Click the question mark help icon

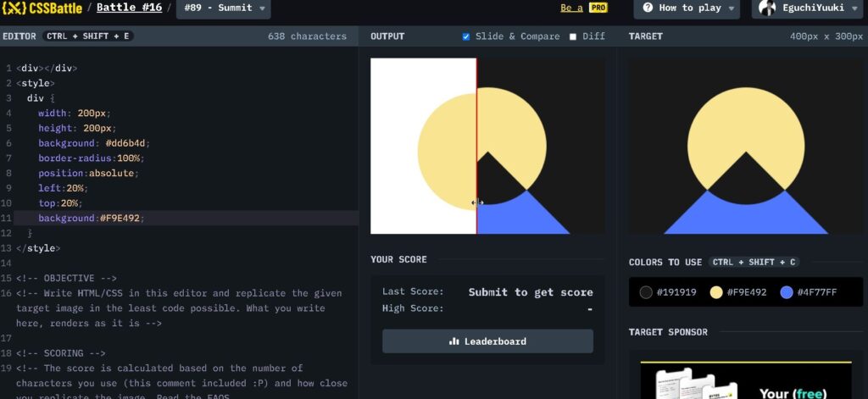[648, 8]
